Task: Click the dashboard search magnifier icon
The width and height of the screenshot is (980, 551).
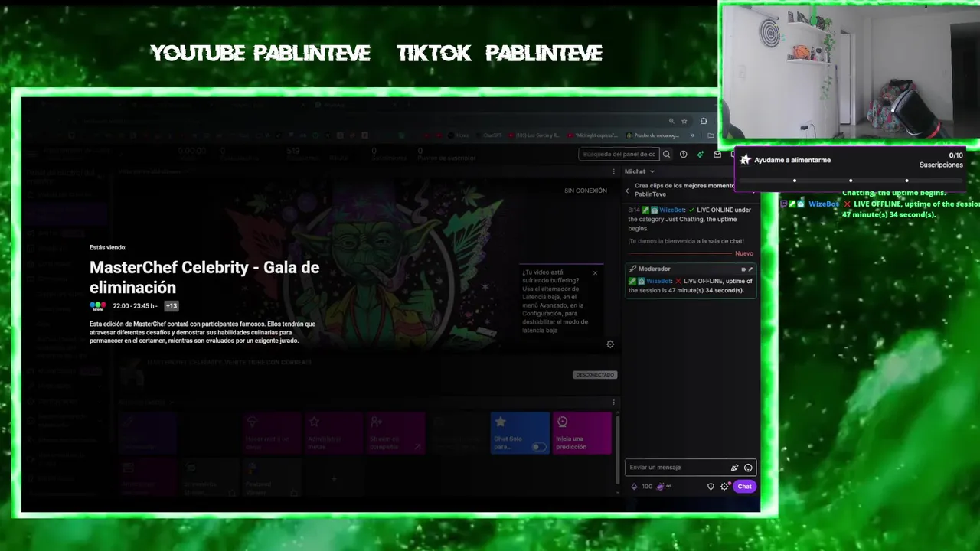Action: pyautogui.click(x=666, y=154)
